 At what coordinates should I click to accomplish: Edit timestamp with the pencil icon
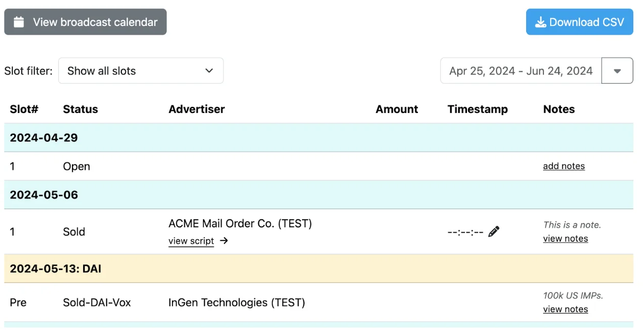(x=493, y=232)
